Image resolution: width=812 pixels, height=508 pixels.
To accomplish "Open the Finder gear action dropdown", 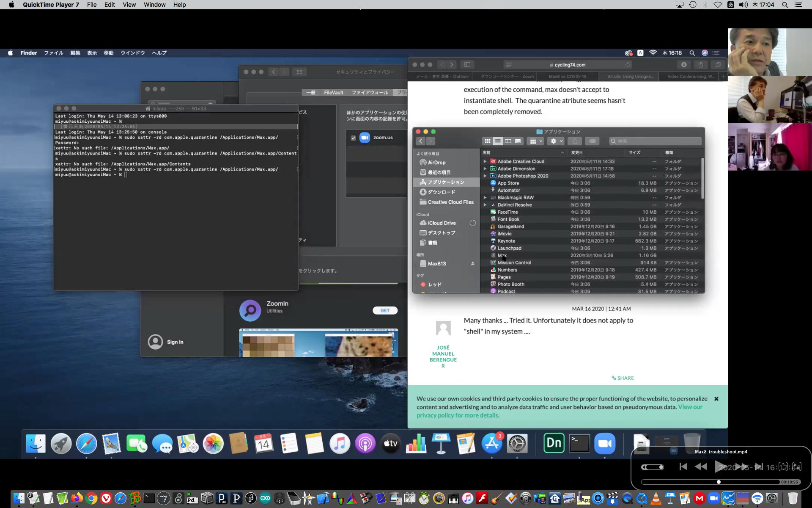I will (x=556, y=141).
